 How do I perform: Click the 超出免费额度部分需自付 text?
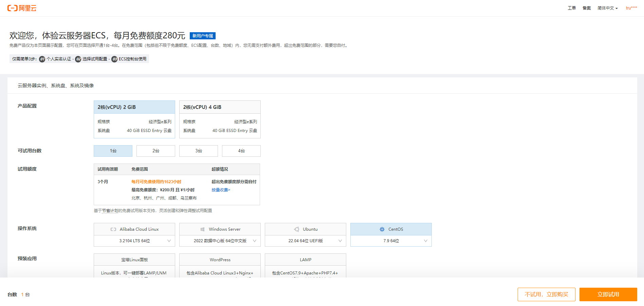point(234,182)
